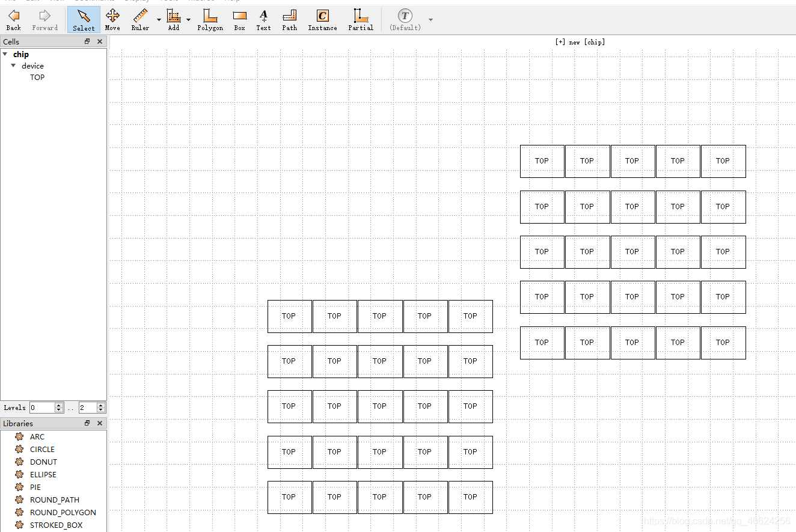Click the Levels minimum value field
The height and width of the screenshot is (532, 796).
point(41,408)
